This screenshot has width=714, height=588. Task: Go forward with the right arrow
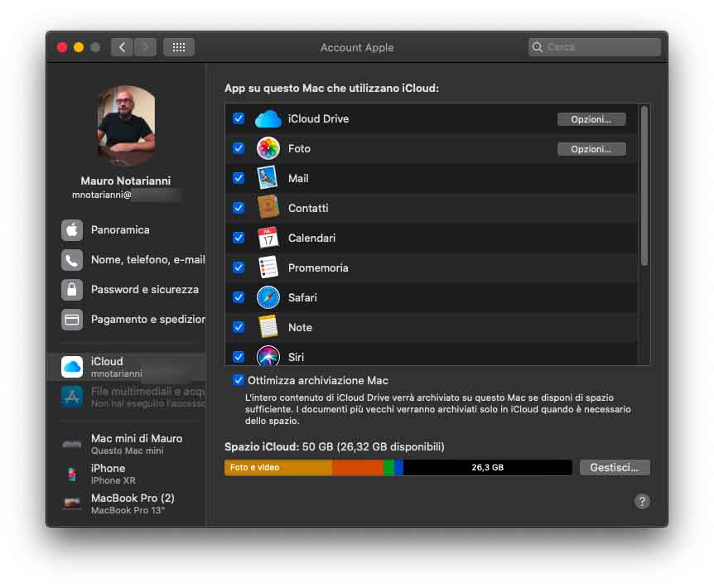145,47
